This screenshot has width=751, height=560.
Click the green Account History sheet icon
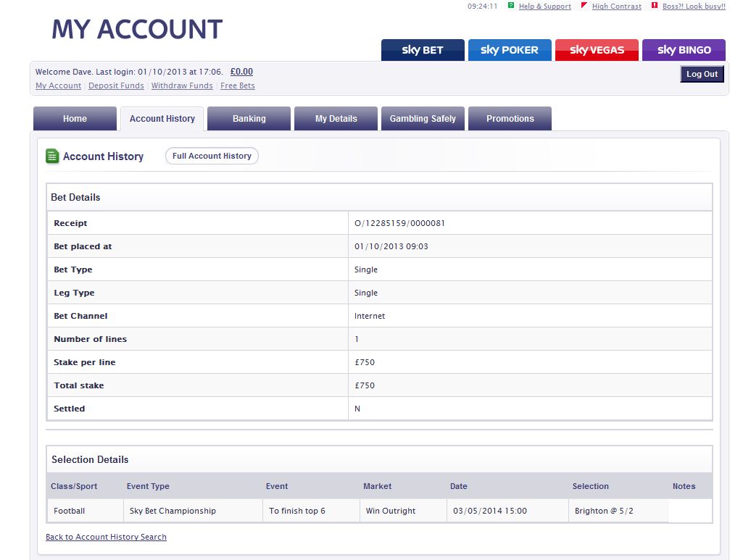click(52, 156)
